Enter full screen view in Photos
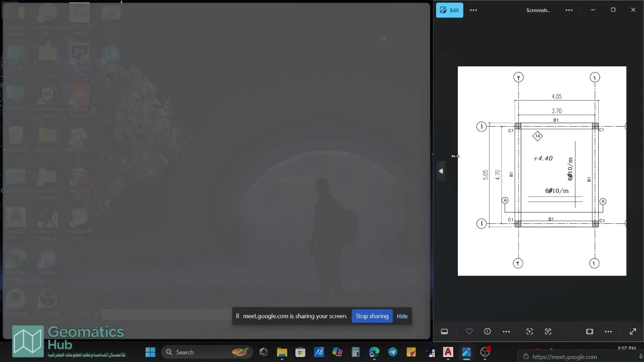The height and width of the screenshot is (362, 644). click(x=633, y=331)
